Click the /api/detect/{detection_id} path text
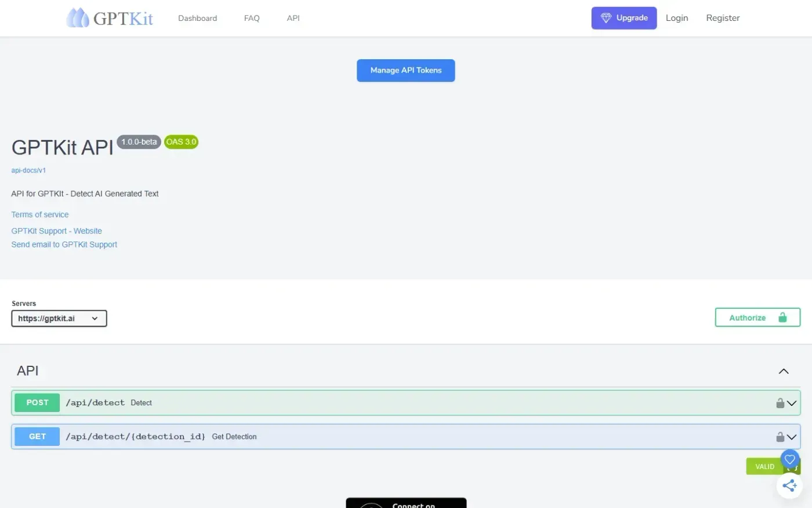Viewport: 812px width, 508px height. pyautogui.click(x=136, y=437)
